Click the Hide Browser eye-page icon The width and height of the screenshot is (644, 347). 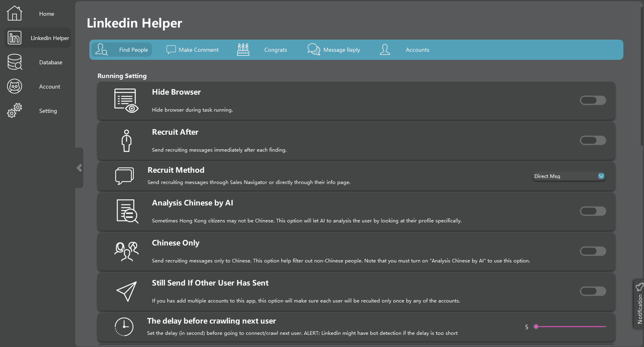[126, 101]
